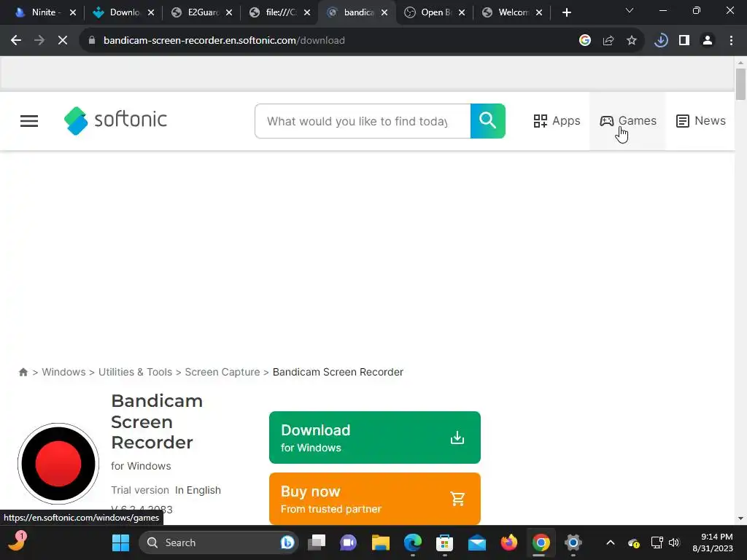Screen dimensions: 747x560
Task: Open File Explorer from taskbar
Action: [381, 542]
